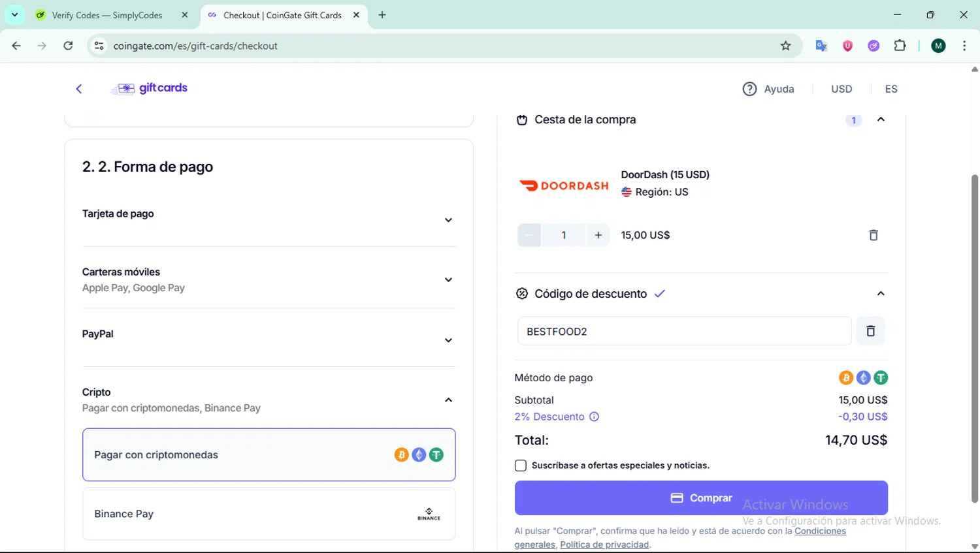Click the cart item count badge
The image size is (980, 553).
[x=853, y=120]
